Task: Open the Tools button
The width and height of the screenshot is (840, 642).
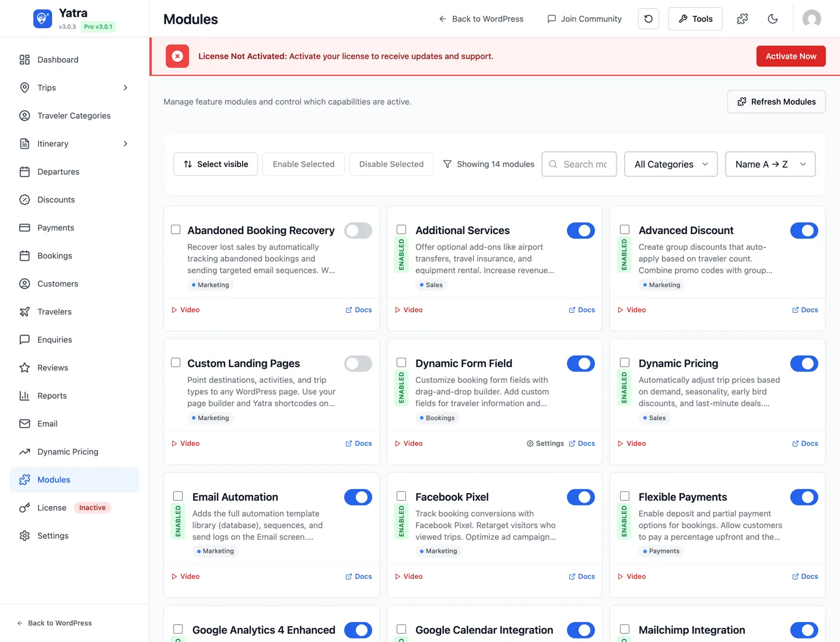Action: 695,19
